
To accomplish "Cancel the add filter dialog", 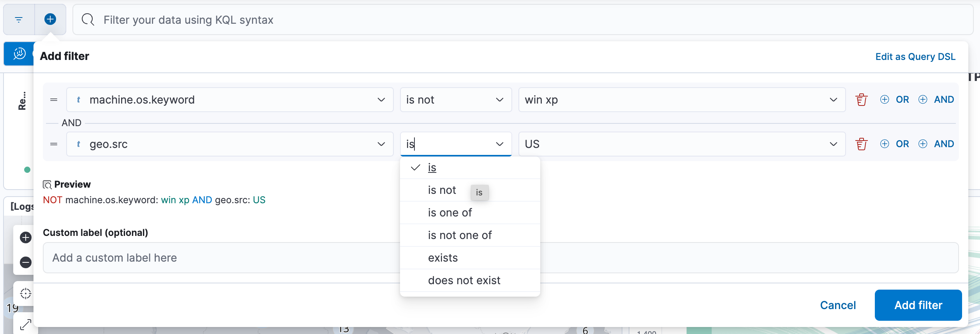I will coord(838,305).
